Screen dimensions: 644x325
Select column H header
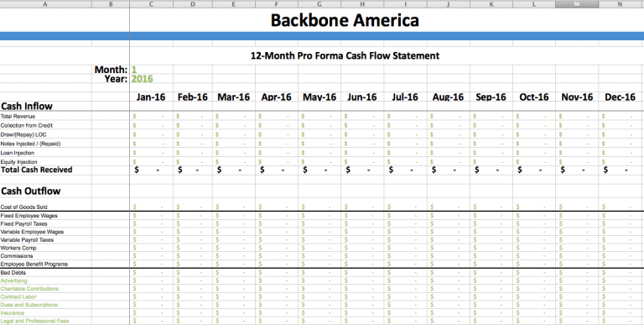362,4
